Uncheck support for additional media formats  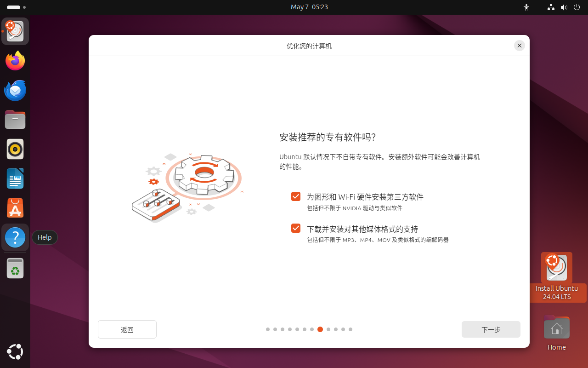pyautogui.click(x=296, y=228)
